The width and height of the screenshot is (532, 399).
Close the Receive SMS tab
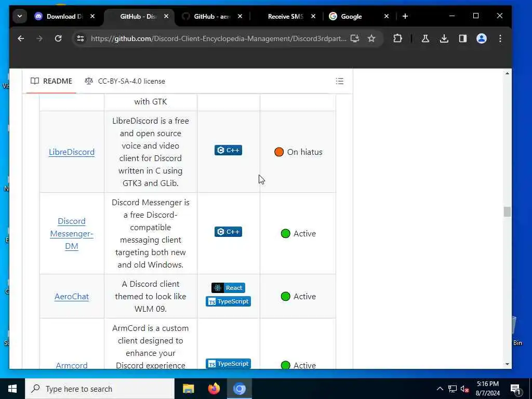pyautogui.click(x=313, y=16)
